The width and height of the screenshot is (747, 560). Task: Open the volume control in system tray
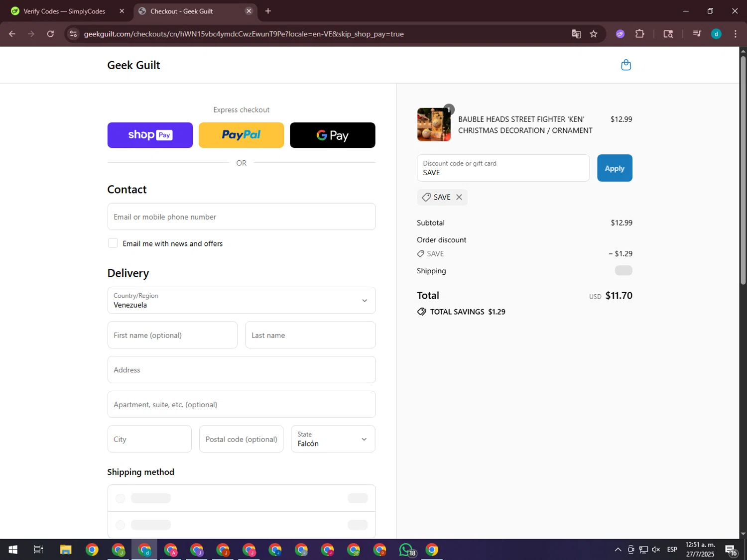tap(656, 550)
